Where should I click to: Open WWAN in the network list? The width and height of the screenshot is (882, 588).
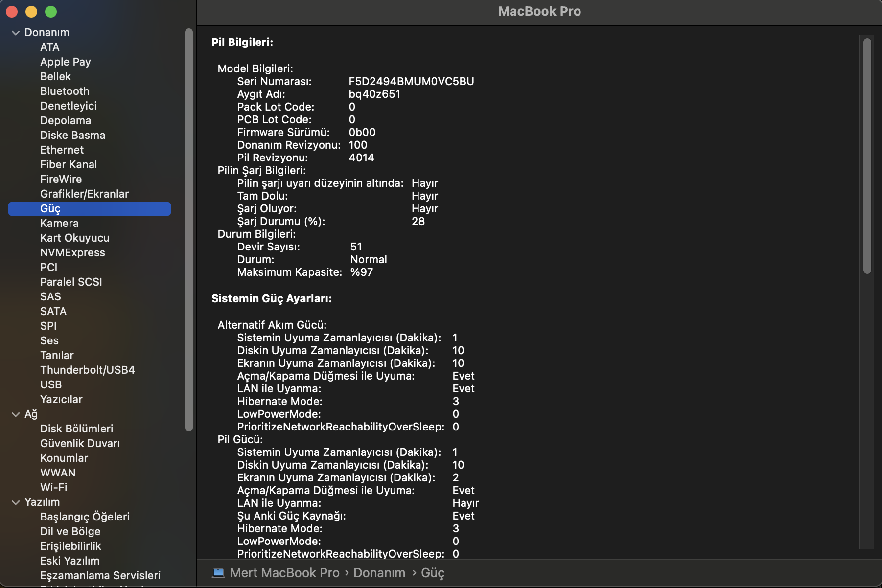tap(58, 473)
